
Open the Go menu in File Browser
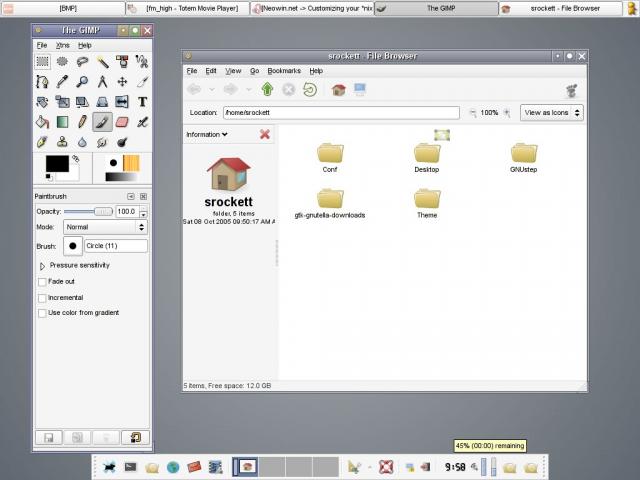tap(254, 71)
